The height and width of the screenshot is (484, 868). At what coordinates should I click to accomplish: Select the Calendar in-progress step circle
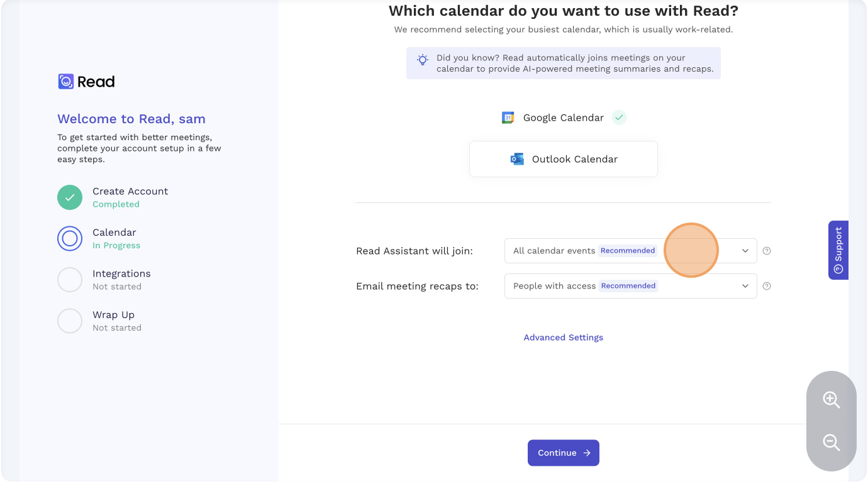[x=70, y=239]
